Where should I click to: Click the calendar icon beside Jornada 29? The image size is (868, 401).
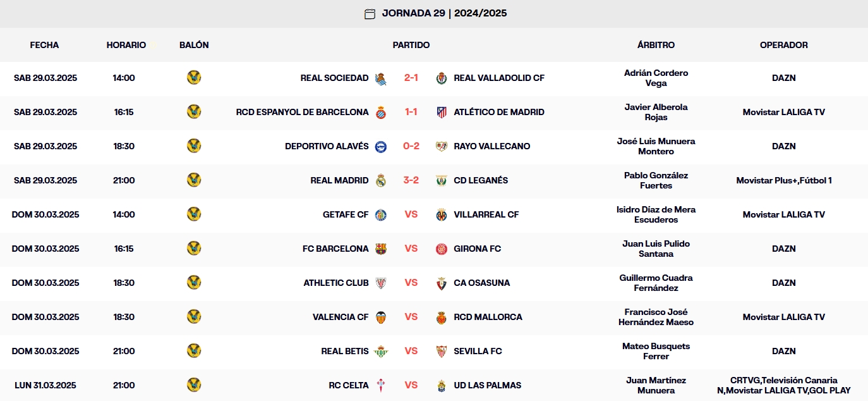[369, 13]
